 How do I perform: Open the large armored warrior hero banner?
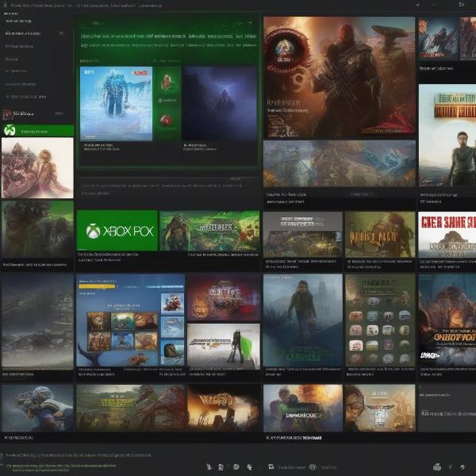point(339,78)
